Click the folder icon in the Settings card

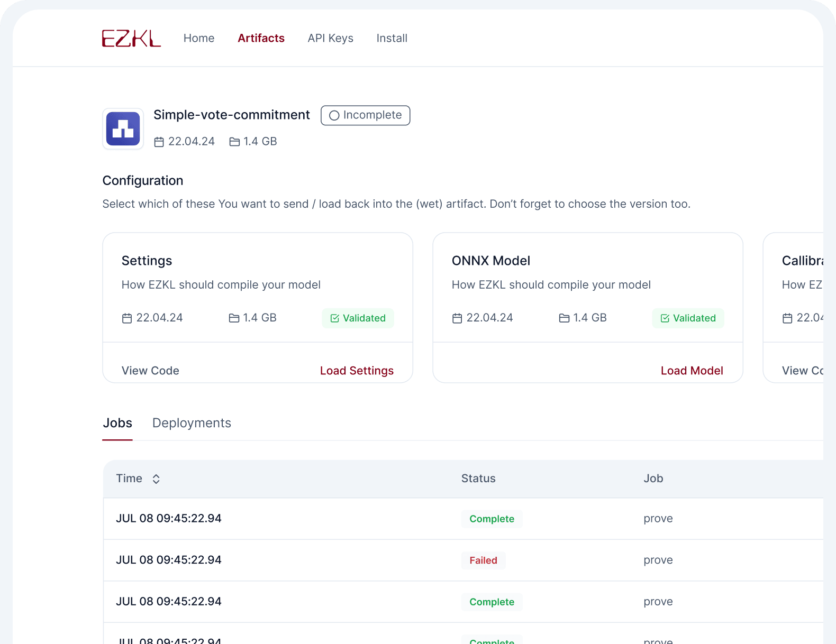point(234,318)
